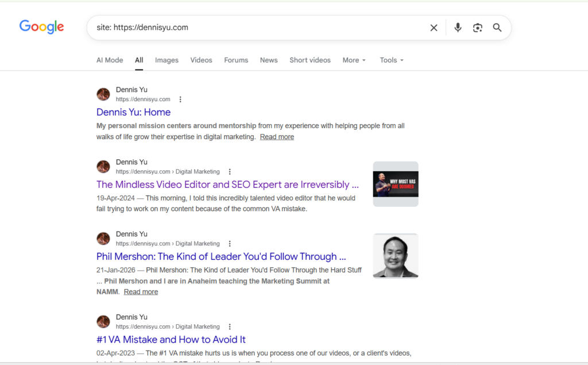
Task: Expand the More search filters dropdown
Action: [354, 60]
